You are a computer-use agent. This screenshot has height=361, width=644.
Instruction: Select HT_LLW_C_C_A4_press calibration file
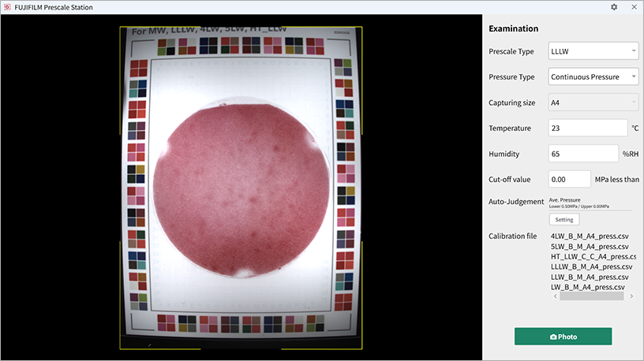pyautogui.click(x=593, y=257)
